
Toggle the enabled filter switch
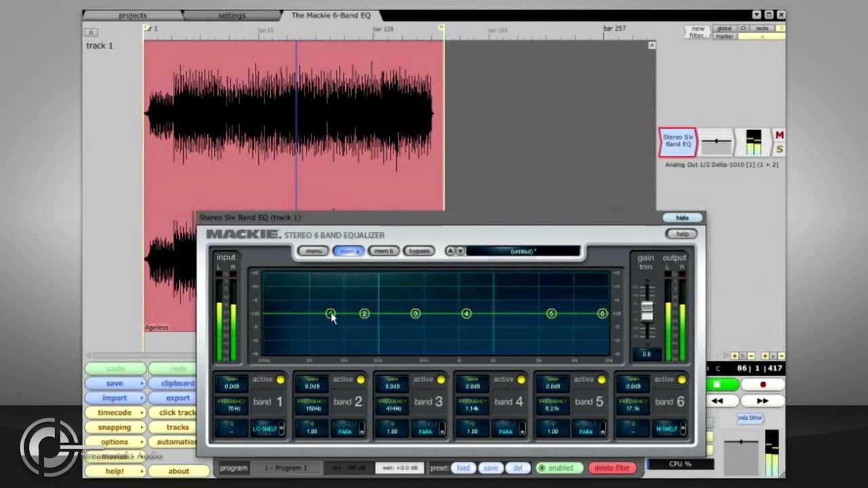tap(560, 468)
